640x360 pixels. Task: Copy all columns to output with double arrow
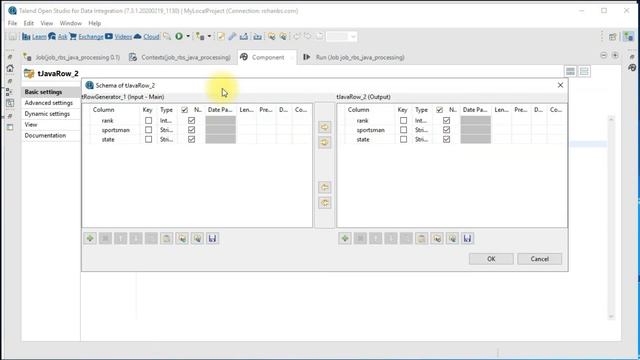(x=324, y=142)
